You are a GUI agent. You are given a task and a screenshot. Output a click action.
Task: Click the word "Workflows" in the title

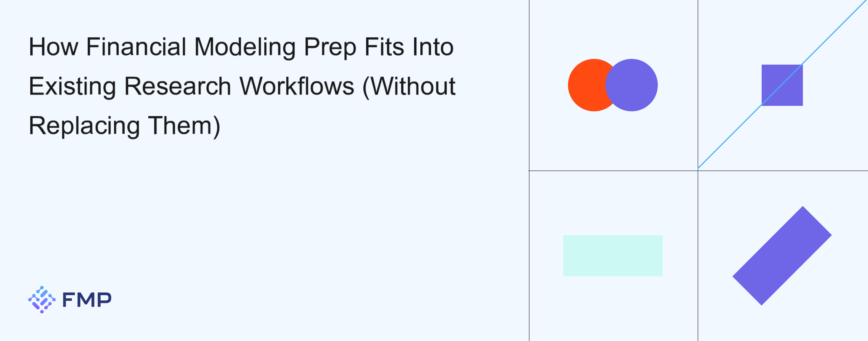[x=297, y=86]
